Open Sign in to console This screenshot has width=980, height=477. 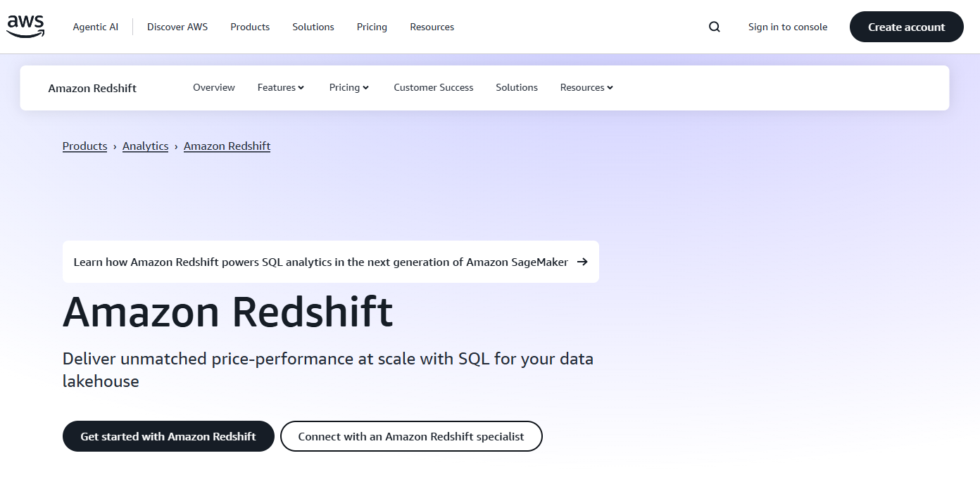[x=787, y=27]
